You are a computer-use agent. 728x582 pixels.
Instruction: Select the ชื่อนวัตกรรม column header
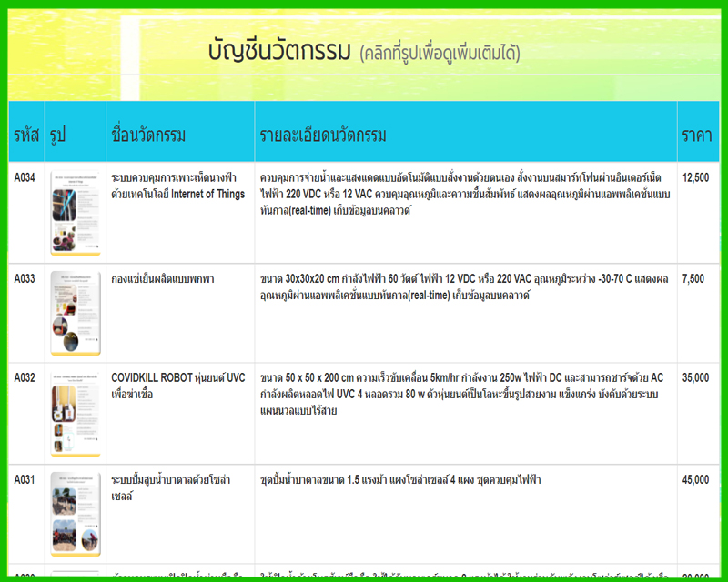tap(147, 135)
